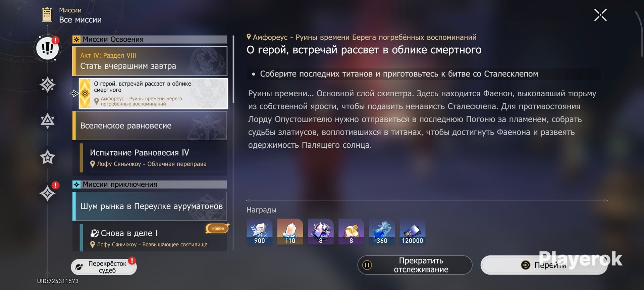Screen dimensions: 644x290
Task: Click the 'Награды' rewards label
Action: click(x=261, y=210)
